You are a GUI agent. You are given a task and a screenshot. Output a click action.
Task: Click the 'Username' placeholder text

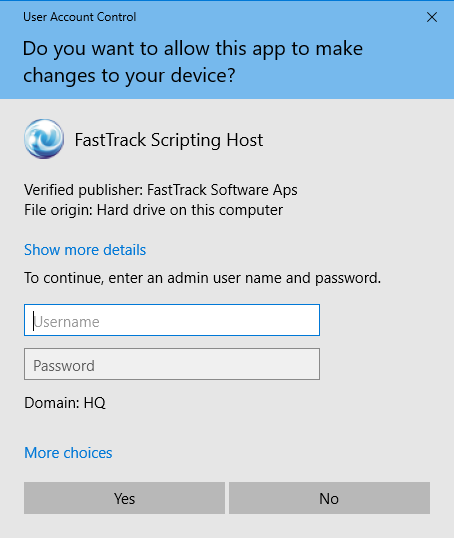click(67, 322)
